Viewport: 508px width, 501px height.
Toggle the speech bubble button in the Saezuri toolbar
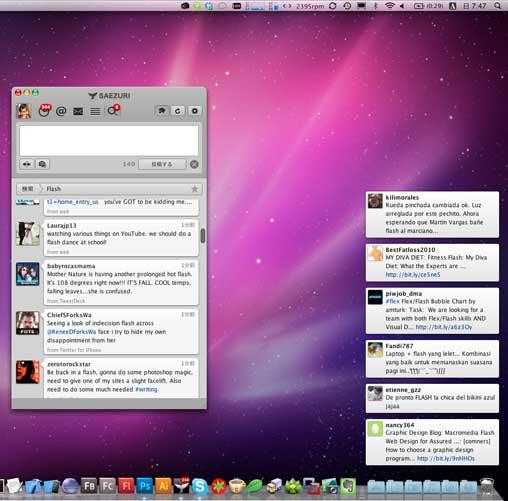(x=162, y=111)
